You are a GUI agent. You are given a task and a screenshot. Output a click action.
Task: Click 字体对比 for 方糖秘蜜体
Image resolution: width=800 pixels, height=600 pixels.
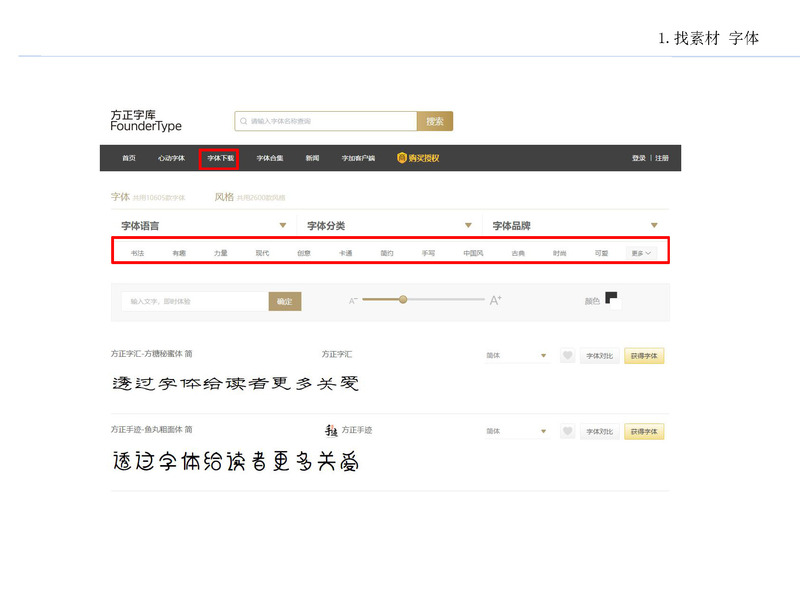coord(599,356)
